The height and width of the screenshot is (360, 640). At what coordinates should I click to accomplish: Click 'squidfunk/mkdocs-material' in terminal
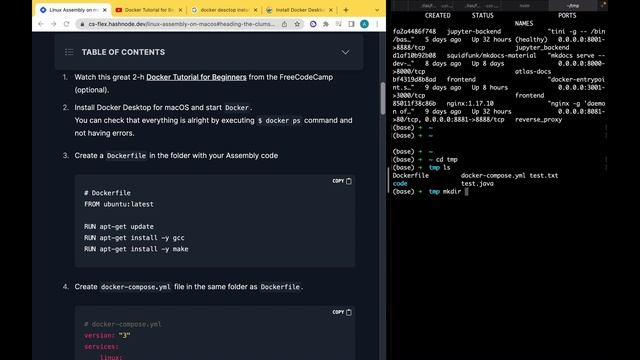click(491, 56)
